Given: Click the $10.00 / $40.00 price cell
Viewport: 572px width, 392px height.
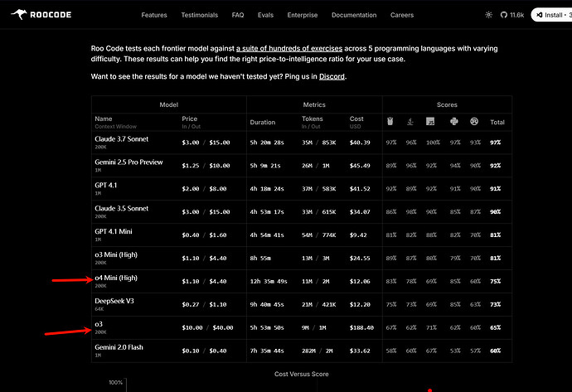Looking at the screenshot, I should [207, 328].
